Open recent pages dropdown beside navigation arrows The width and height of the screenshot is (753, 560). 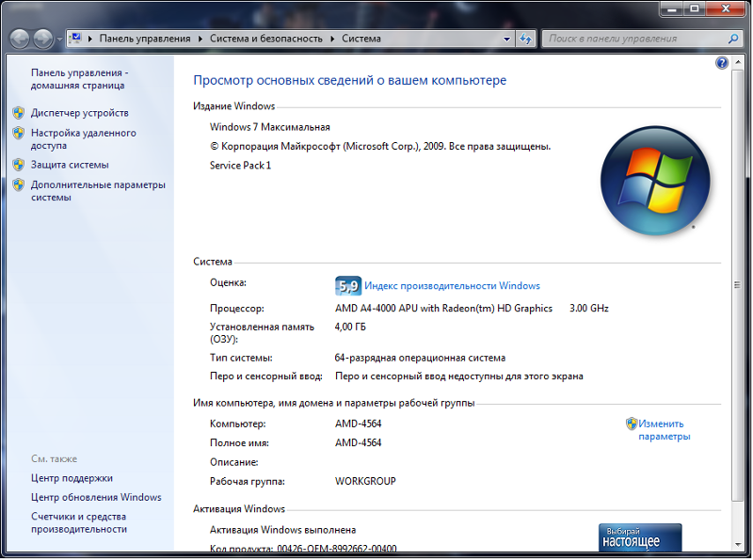point(59,39)
